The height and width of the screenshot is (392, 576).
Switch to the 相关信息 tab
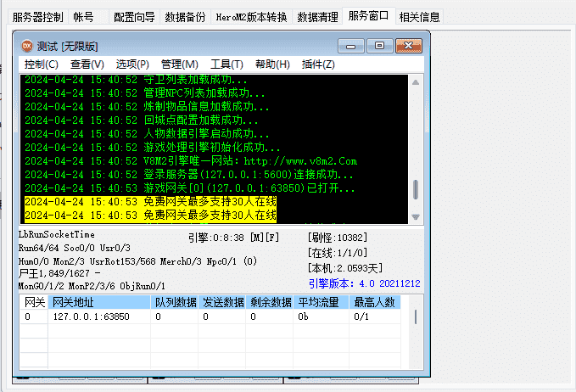pyautogui.click(x=419, y=17)
